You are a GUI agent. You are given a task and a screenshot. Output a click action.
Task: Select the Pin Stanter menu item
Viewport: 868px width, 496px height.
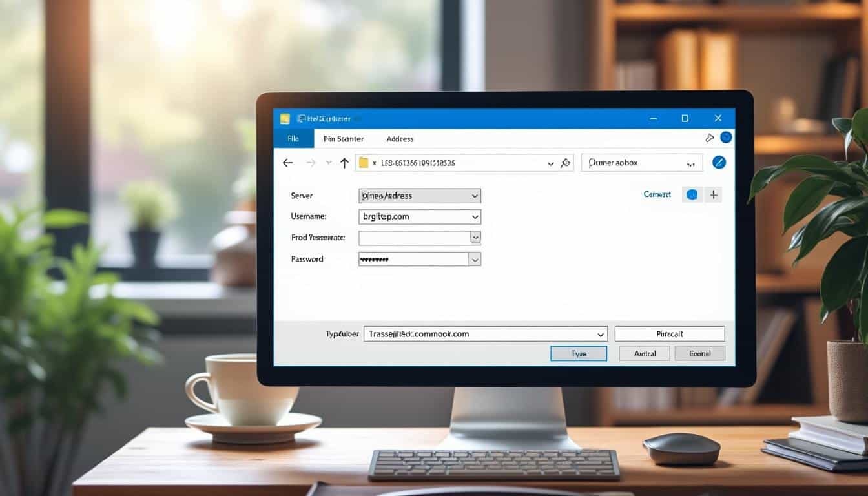(344, 138)
